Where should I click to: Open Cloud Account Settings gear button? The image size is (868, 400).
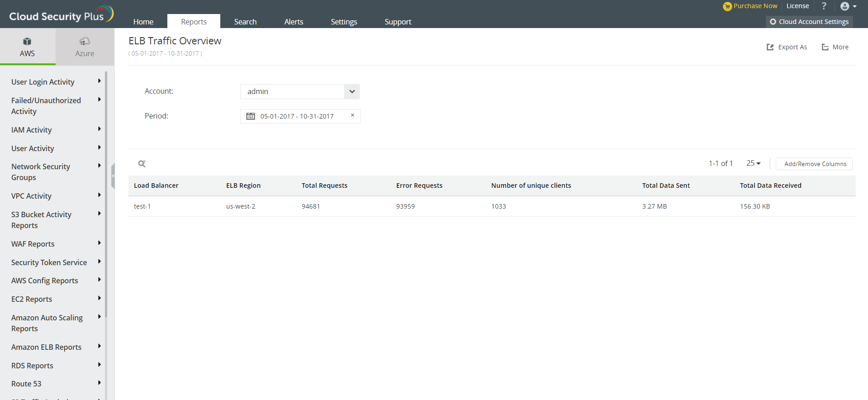(x=809, y=22)
